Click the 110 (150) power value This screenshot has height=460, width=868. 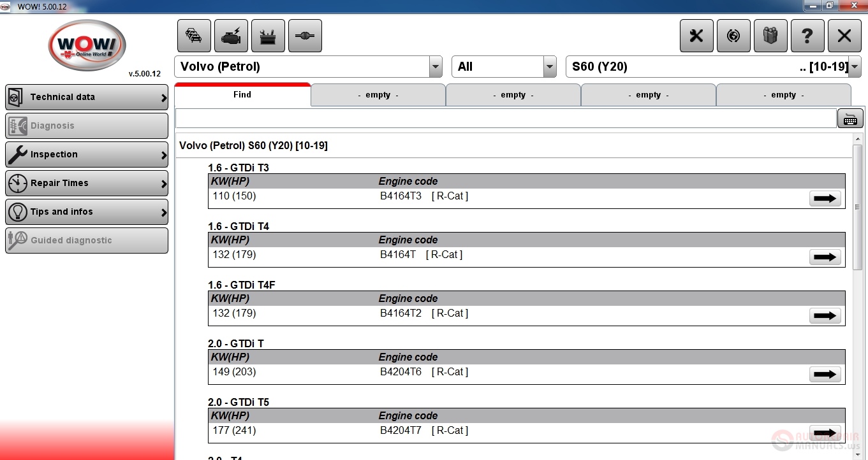tap(234, 196)
